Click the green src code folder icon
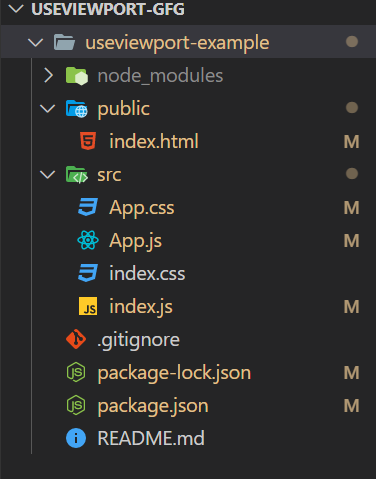This screenshot has height=479, width=376. (77, 174)
